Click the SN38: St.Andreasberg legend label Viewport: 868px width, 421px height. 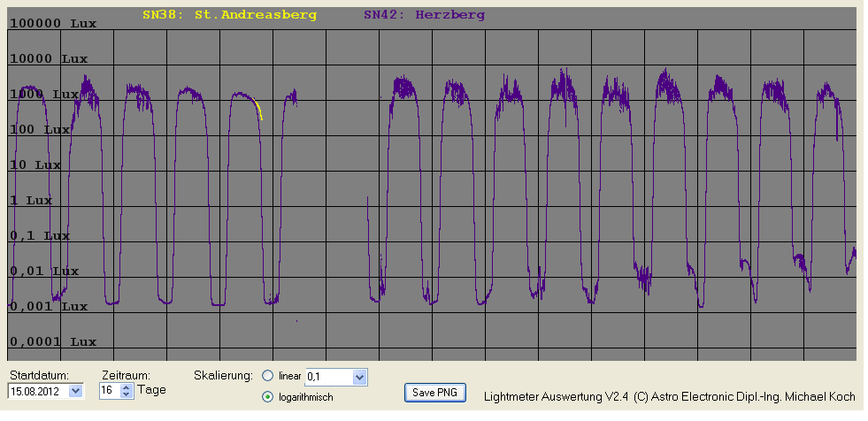(x=230, y=16)
